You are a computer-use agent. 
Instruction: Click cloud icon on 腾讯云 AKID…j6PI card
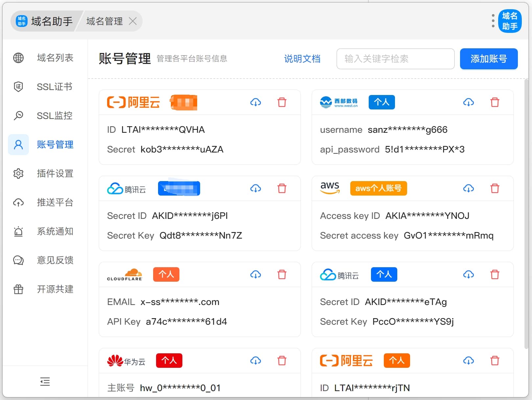tap(256, 188)
